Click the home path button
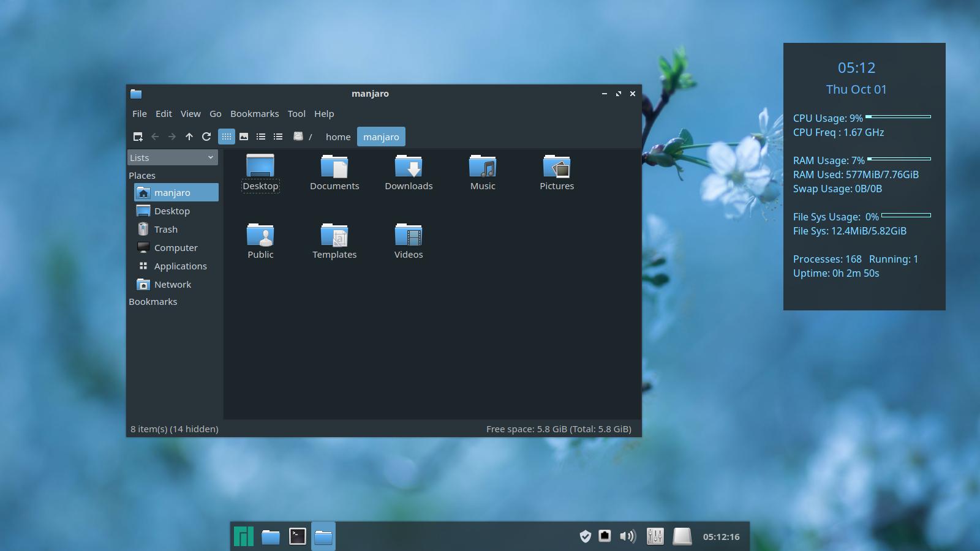 click(x=338, y=137)
